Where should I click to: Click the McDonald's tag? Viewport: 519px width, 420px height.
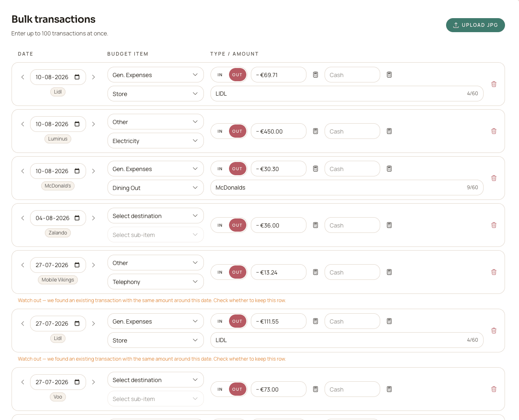58,186
